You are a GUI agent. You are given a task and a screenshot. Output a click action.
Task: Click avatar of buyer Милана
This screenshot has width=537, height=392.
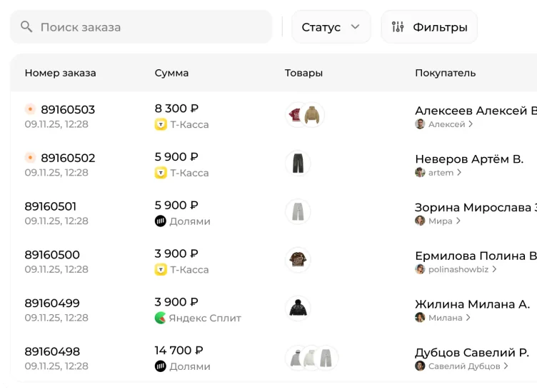[420, 317]
